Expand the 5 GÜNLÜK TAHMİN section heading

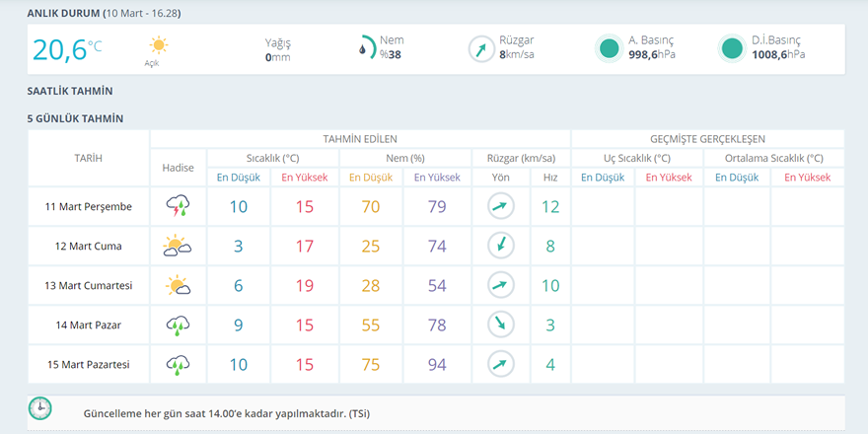pos(75,118)
